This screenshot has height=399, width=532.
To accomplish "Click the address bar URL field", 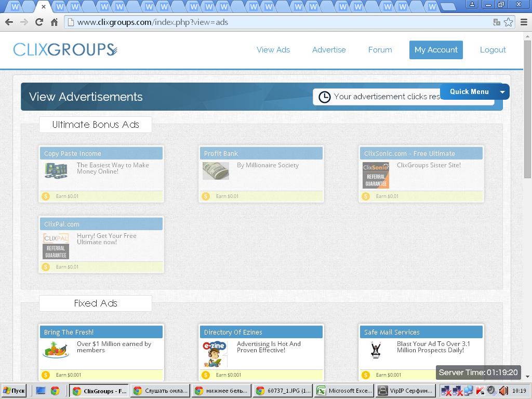I will tap(278, 22).
